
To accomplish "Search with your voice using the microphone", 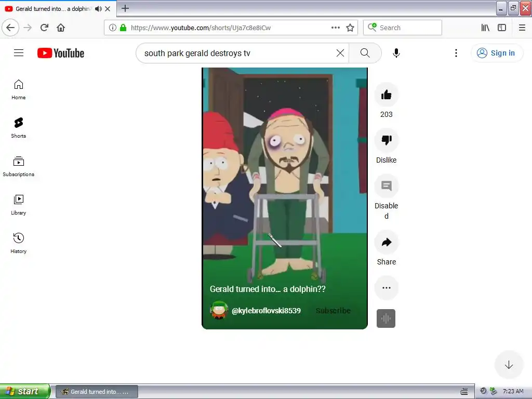I will [396, 53].
